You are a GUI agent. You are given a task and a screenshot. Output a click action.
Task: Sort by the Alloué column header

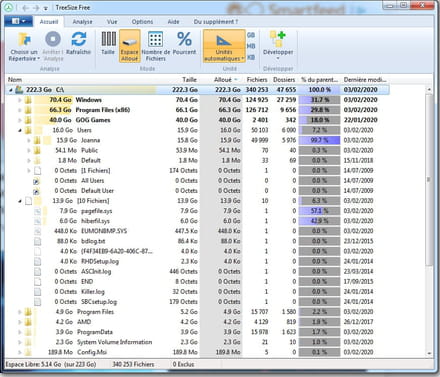223,80
